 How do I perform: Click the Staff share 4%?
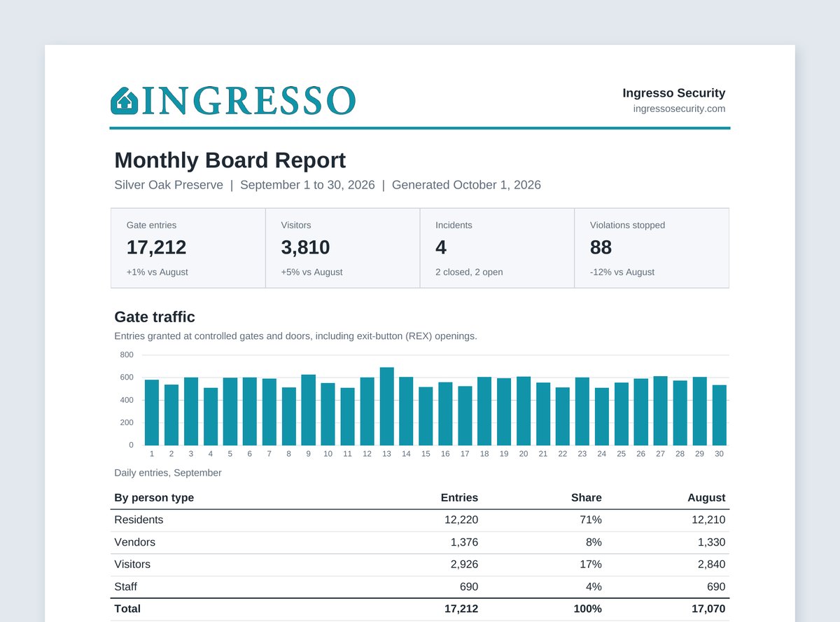[594, 587]
